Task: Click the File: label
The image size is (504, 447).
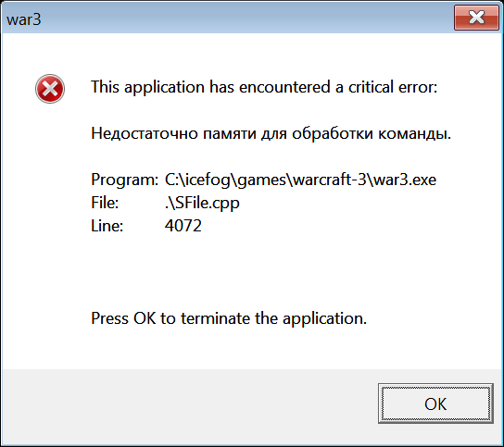Action: pos(105,203)
